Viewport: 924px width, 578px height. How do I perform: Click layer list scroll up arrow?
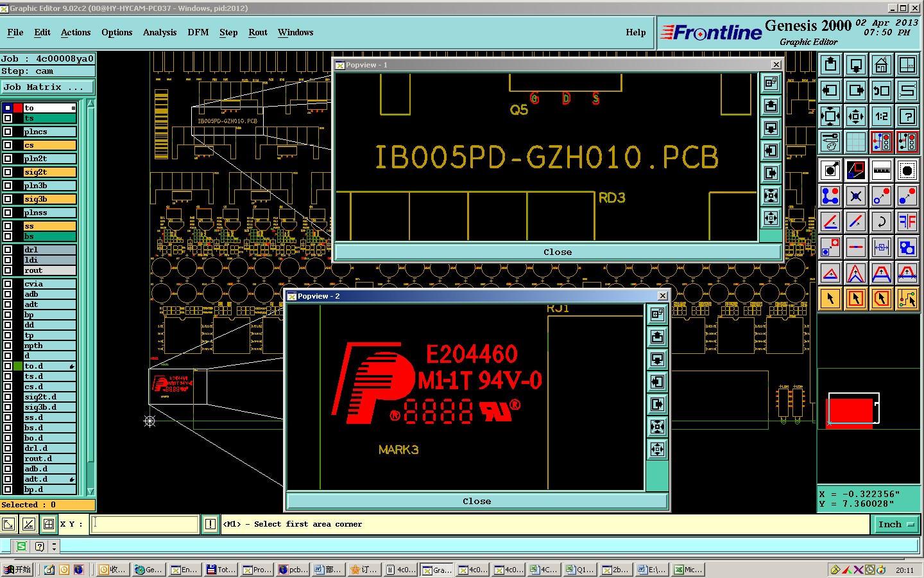tap(90, 103)
